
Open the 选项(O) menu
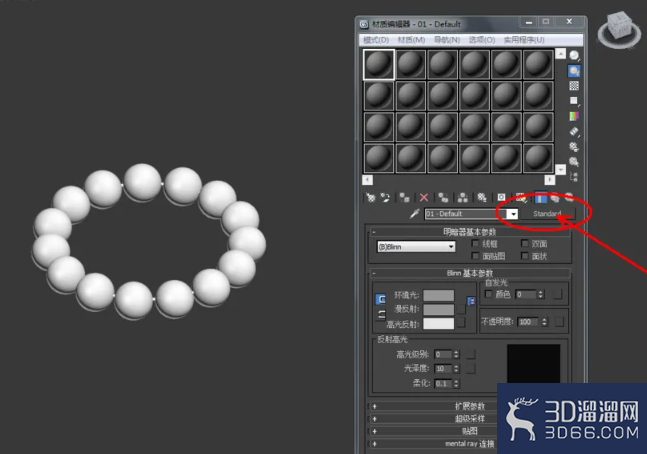tap(482, 40)
